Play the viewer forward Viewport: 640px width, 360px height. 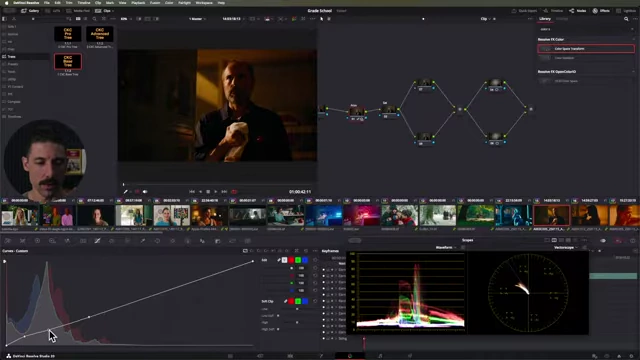point(216,191)
